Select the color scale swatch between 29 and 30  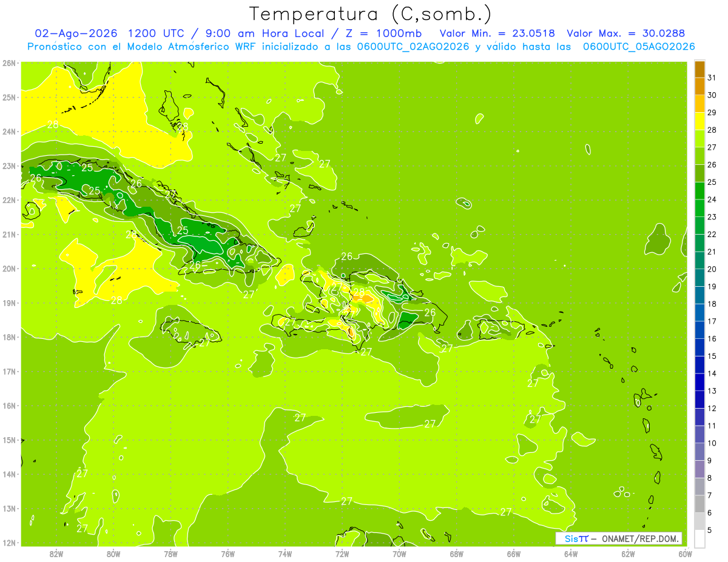699,104
